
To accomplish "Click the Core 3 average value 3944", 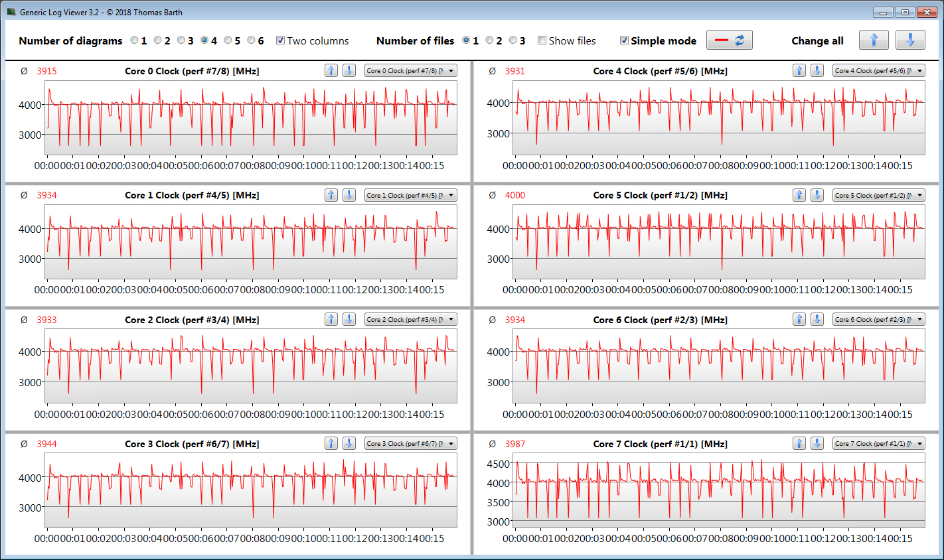I will (x=46, y=444).
